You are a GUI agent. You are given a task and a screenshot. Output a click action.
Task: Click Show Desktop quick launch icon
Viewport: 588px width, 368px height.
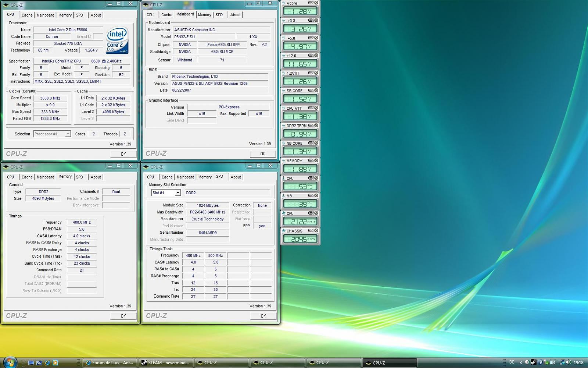[31, 362]
